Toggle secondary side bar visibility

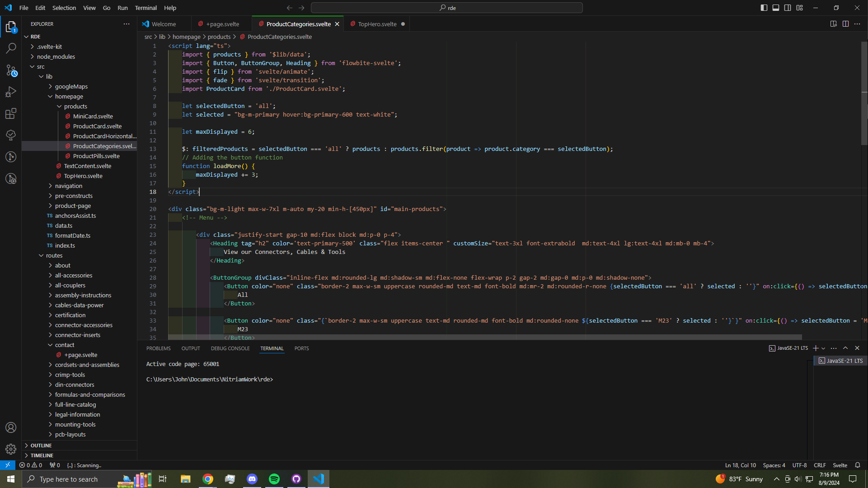[788, 8]
